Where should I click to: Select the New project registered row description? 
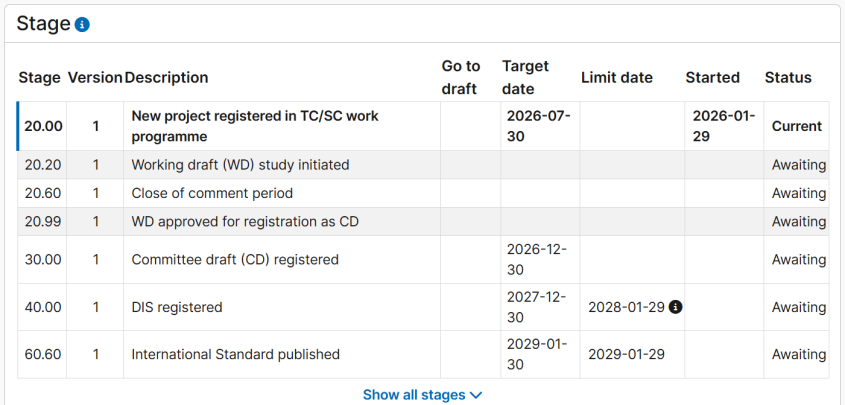coord(255,126)
